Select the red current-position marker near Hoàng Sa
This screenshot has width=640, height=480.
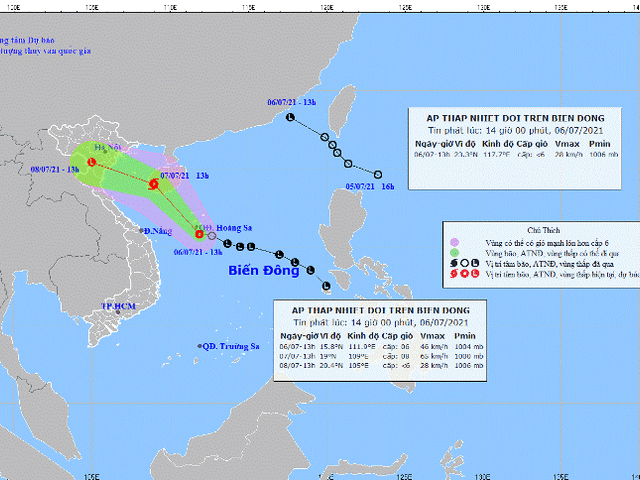point(199,236)
